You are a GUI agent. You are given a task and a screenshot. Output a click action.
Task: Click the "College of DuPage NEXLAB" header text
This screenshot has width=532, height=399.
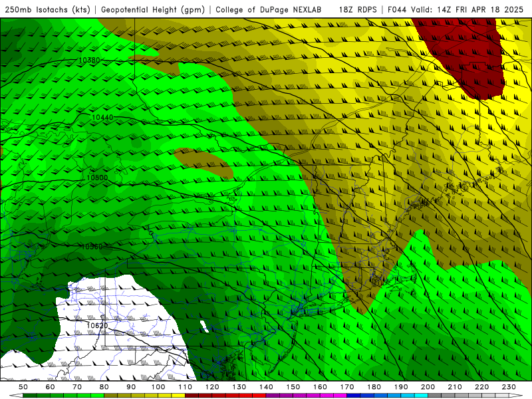click(269, 9)
